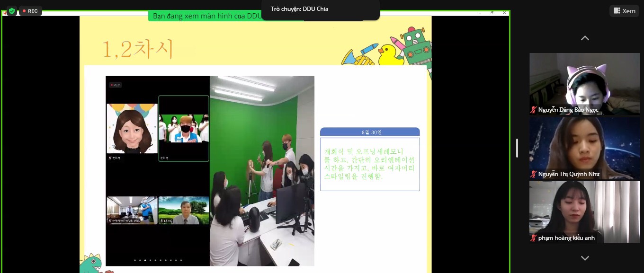Click the shared window's minimize icon
Screen dimensions: 644x273
(479, 13)
